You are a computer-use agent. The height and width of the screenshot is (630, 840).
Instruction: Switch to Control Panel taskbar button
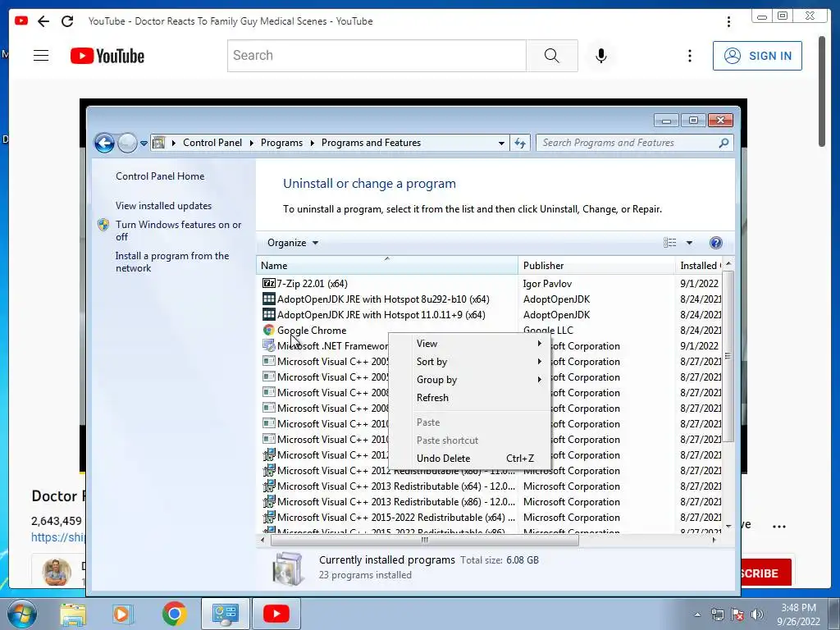point(225,614)
